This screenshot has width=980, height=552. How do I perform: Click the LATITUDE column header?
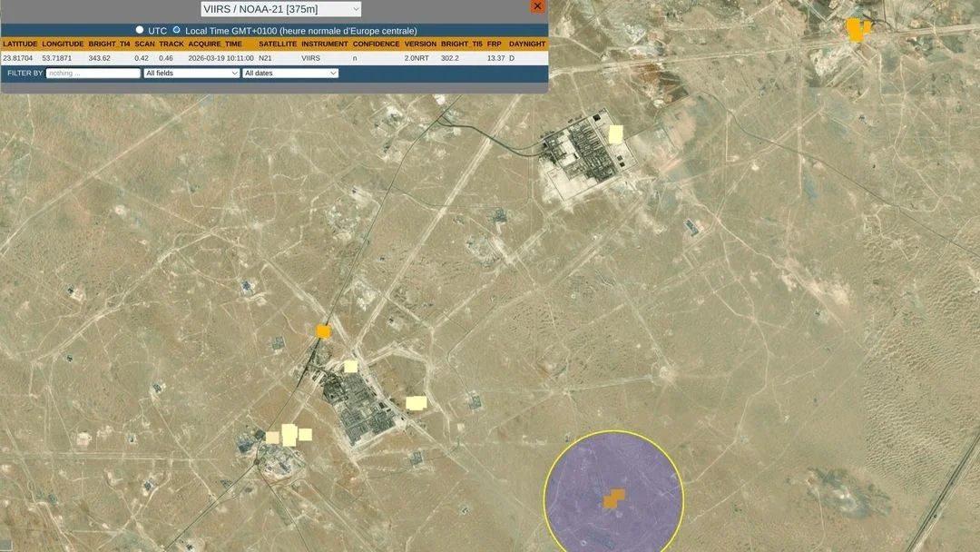[20, 44]
